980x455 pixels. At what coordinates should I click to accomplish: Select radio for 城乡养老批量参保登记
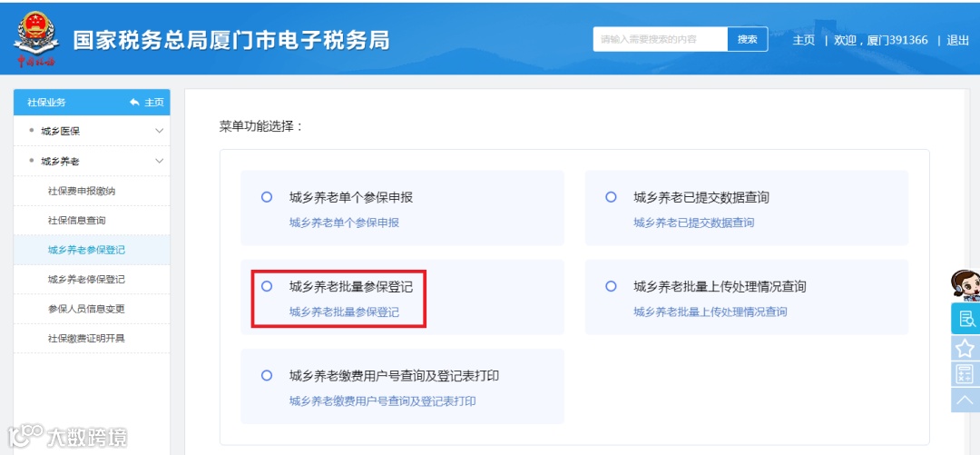pos(267,286)
